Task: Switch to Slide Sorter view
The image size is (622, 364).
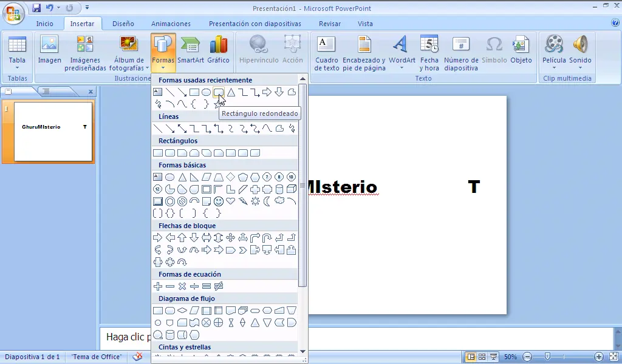Action: click(x=482, y=357)
